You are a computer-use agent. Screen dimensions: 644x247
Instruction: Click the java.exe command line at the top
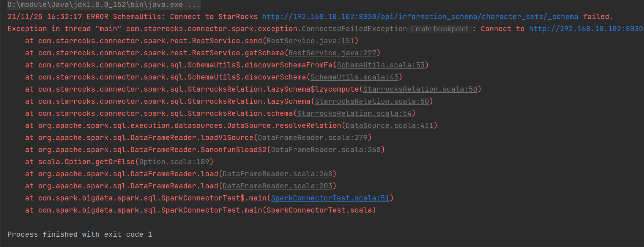(x=104, y=5)
